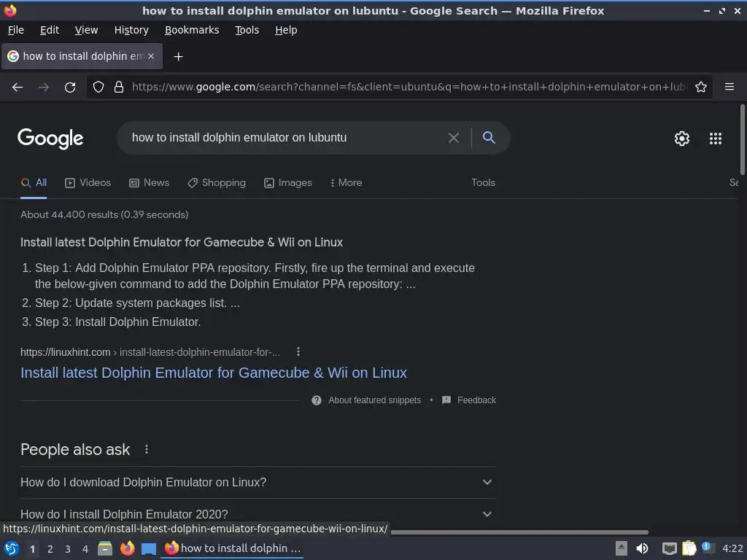Open the tracking protection shield icon
The height and width of the screenshot is (560, 747).
pyautogui.click(x=98, y=87)
